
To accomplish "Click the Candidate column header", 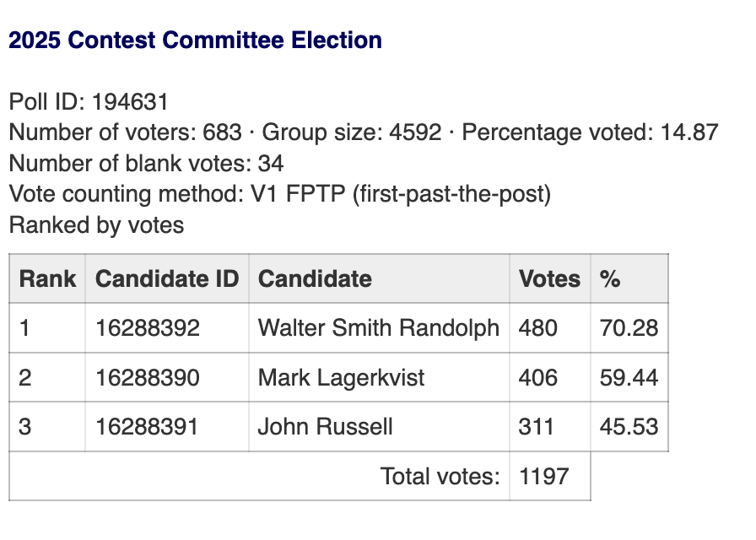I will [379, 278].
